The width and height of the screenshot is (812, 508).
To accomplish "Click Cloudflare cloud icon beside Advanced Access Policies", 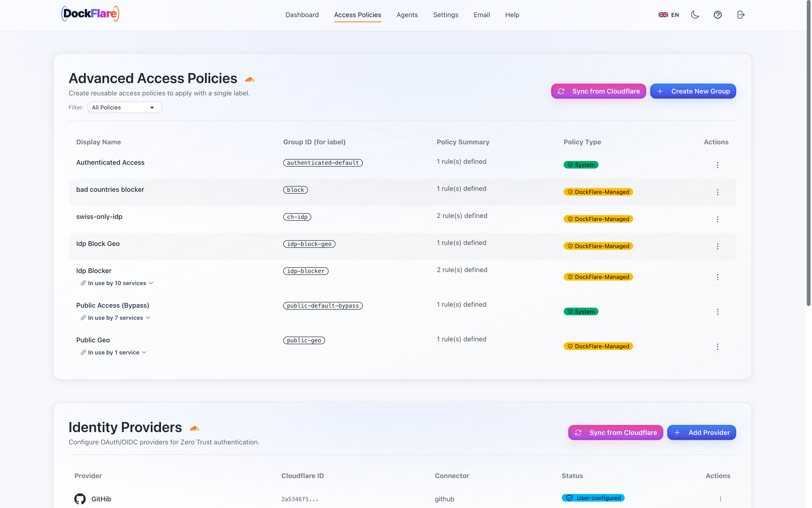I will [x=250, y=79].
